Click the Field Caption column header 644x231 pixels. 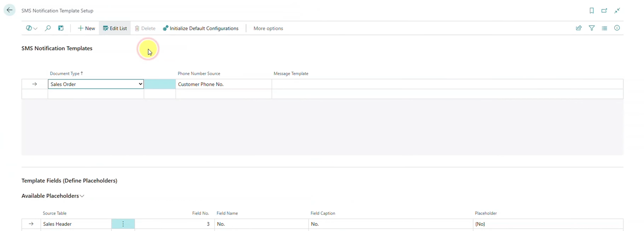323,213
